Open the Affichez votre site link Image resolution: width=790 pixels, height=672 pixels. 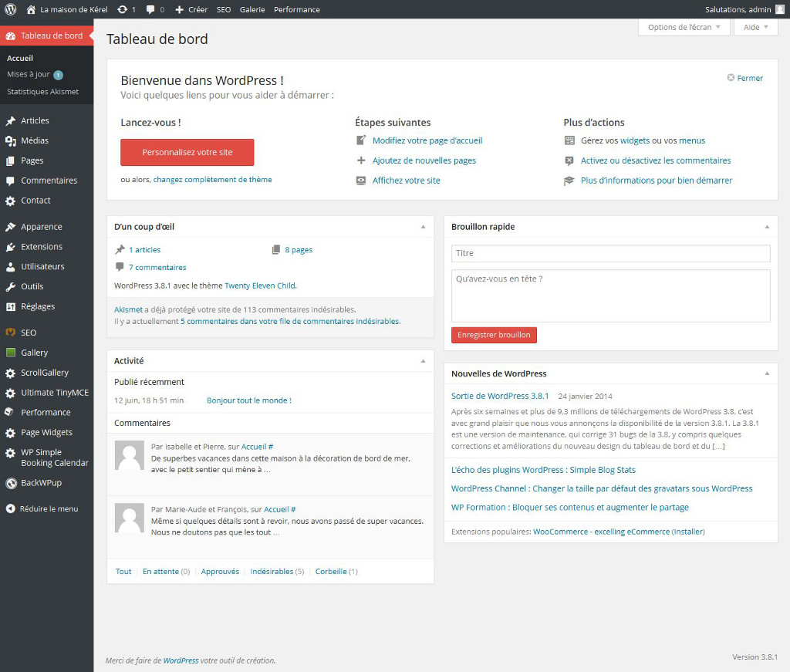point(406,181)
